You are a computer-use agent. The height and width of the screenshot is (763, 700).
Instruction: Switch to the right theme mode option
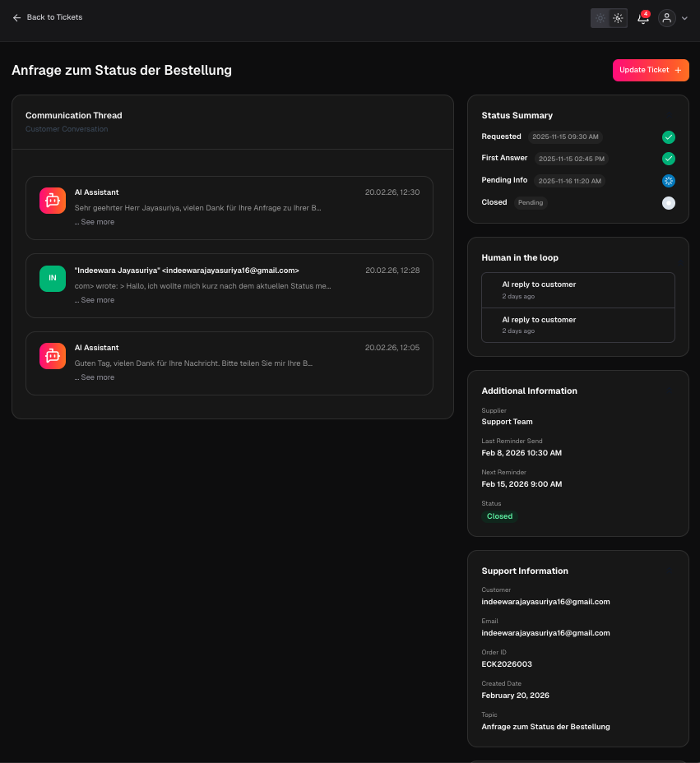[618, 18]
